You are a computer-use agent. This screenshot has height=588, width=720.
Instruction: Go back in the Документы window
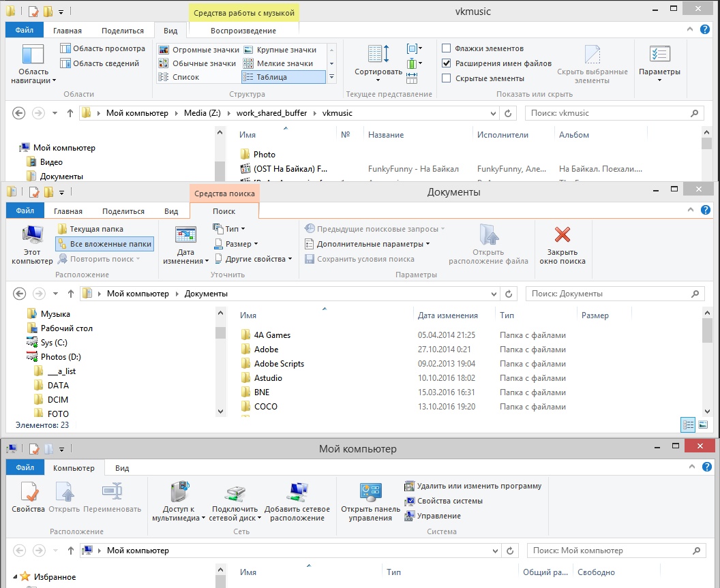19,293
